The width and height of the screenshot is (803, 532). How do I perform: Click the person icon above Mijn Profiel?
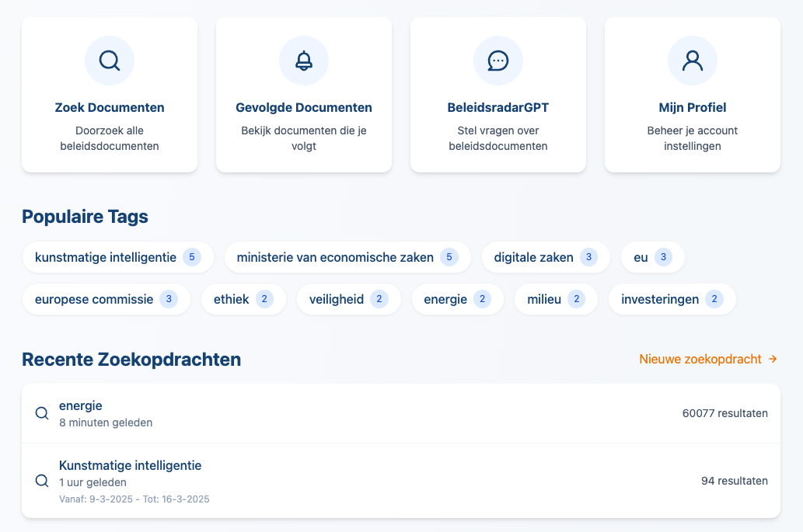pos(692,60)
